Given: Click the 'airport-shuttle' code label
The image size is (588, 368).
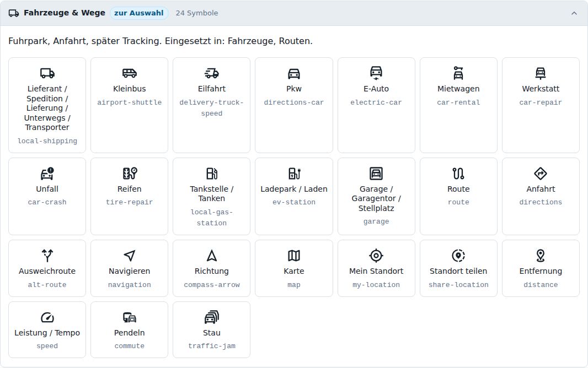Looking at the screenshot, I should 130,102.
